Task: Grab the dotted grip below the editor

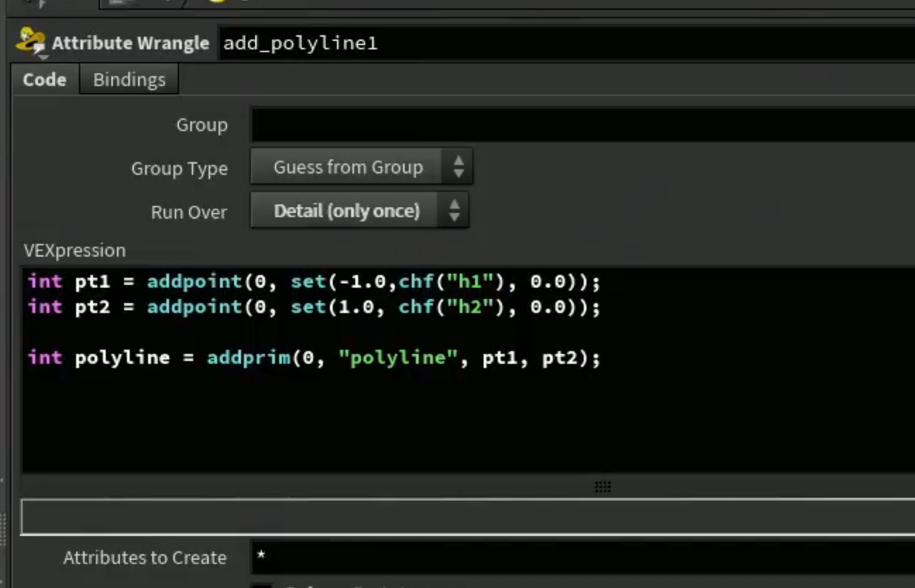Action: coord(603,486)
